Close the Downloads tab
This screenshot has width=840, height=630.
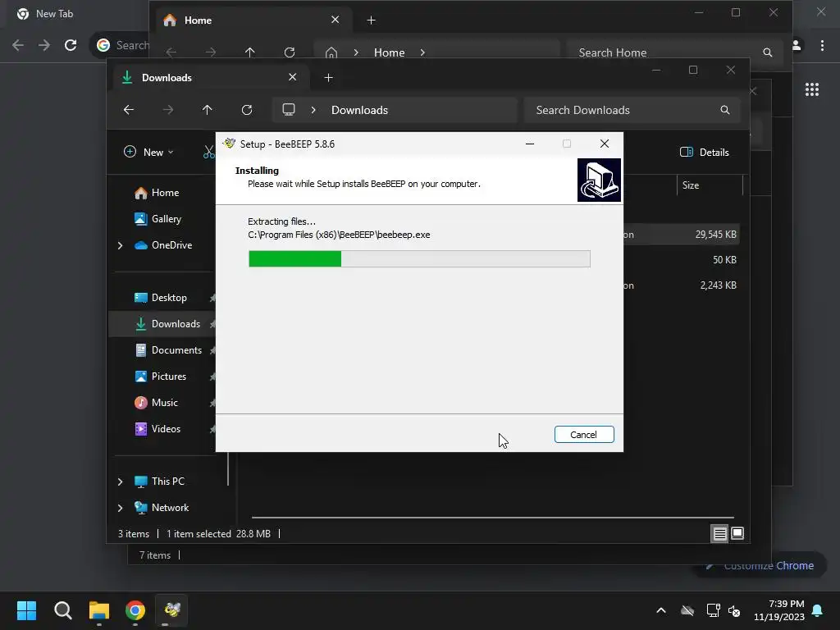coord(293,77)
